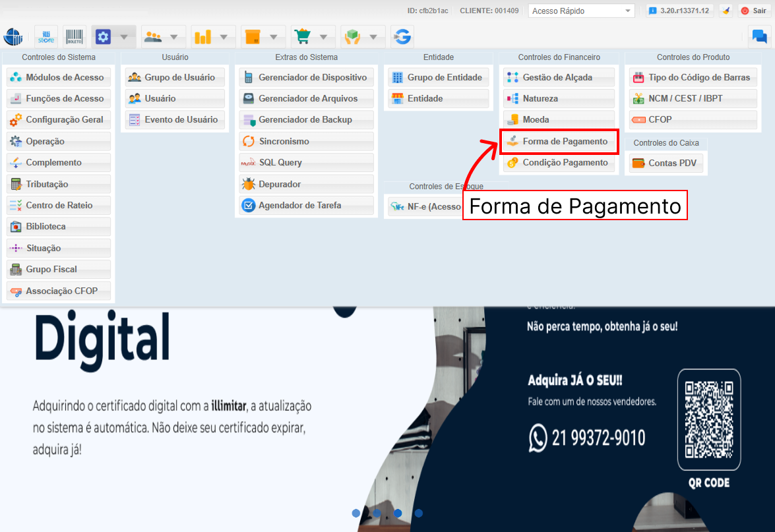This screenshot has height=532, width=775.
Task: Click the Biblioteca icon
Action: tap(16, 227)
